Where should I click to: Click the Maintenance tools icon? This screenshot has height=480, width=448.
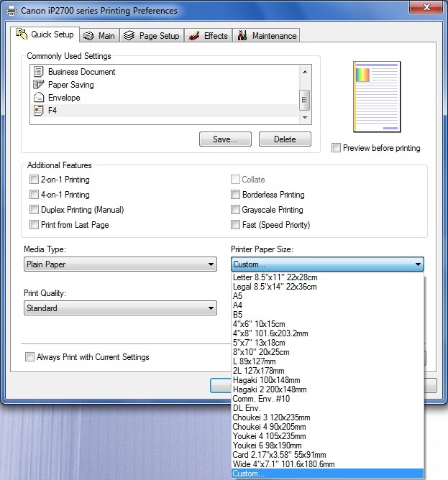pos(242,35)
